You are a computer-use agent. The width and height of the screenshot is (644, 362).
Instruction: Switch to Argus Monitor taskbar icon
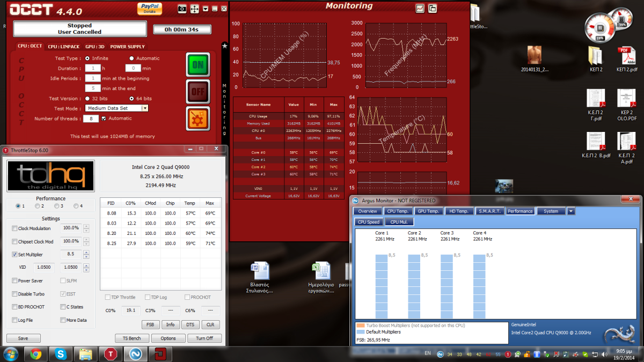coord(135,354)
